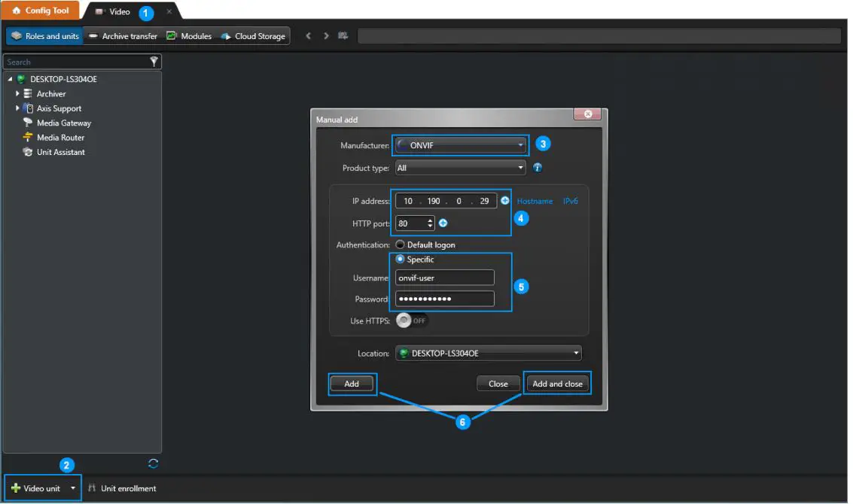Click the HTTP port field
The image size is (853, 504).
411,223
